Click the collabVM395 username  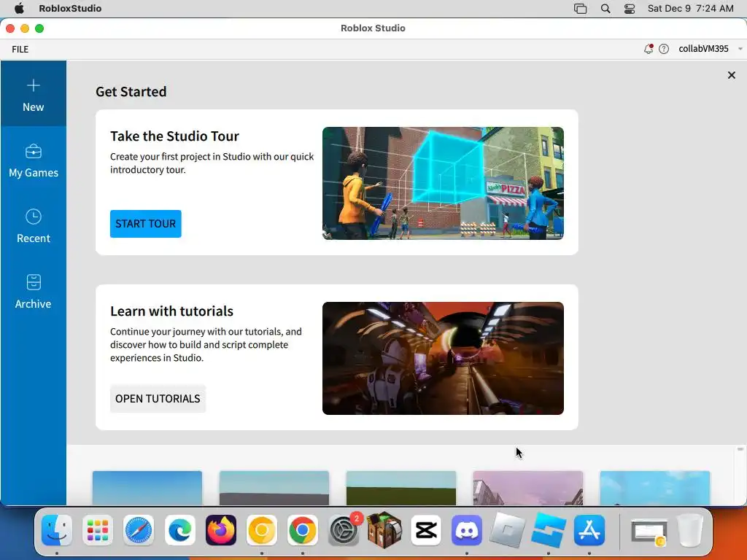(703, 49)
